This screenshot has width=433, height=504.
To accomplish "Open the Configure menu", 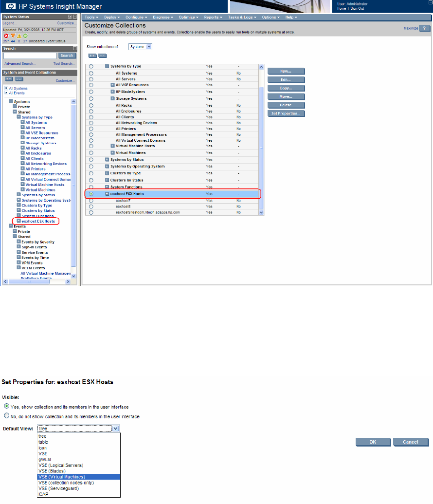I will coord(136,18).
